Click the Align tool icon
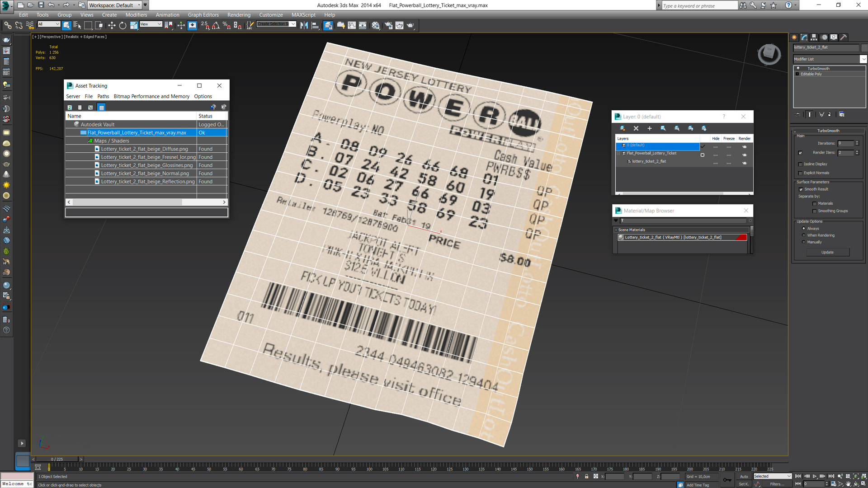Screen dimensions: 868x488 coord(315,25)
